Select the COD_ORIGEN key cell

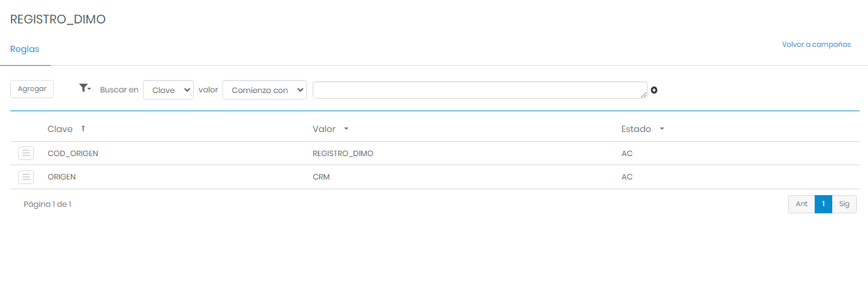[73, 153]
